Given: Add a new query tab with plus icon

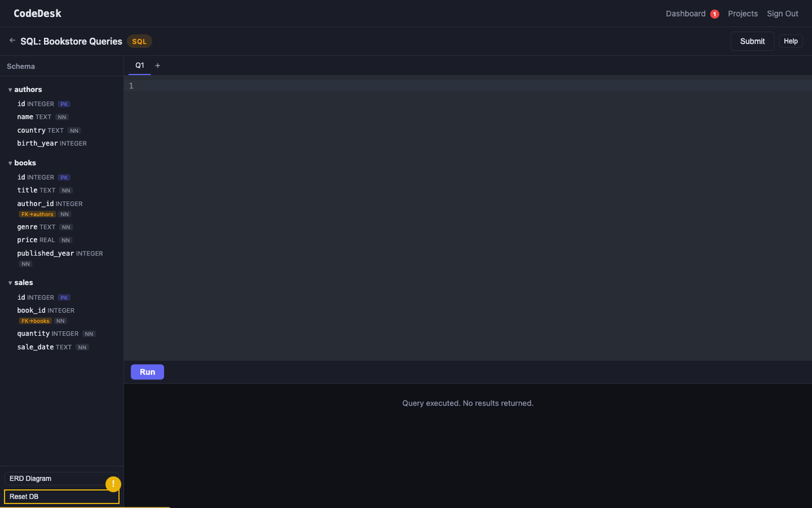Looking at the screenshot, I should [158, 66].
